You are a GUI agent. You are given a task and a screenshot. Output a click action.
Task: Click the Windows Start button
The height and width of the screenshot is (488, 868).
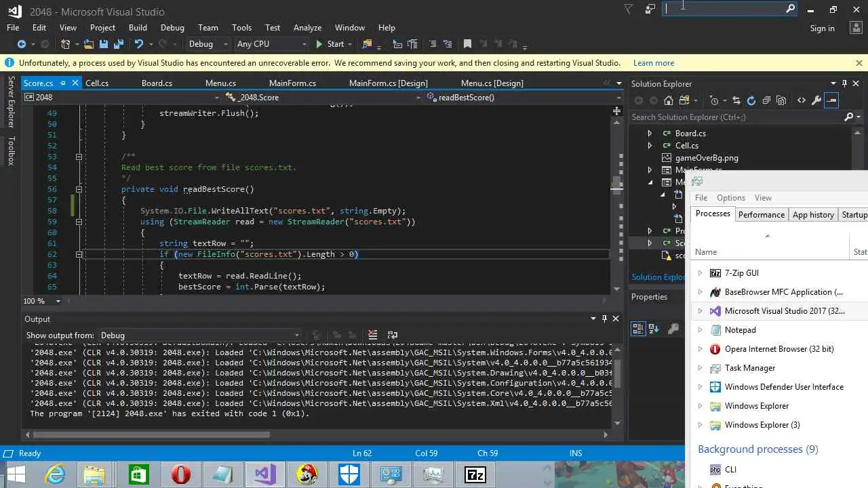[x=16, y=474]
